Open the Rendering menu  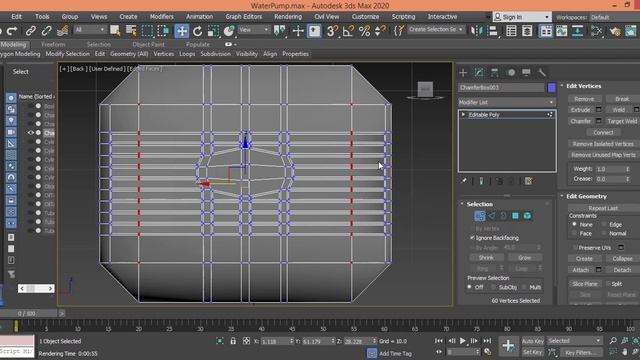pyautogui.click(x=288, y=17)
